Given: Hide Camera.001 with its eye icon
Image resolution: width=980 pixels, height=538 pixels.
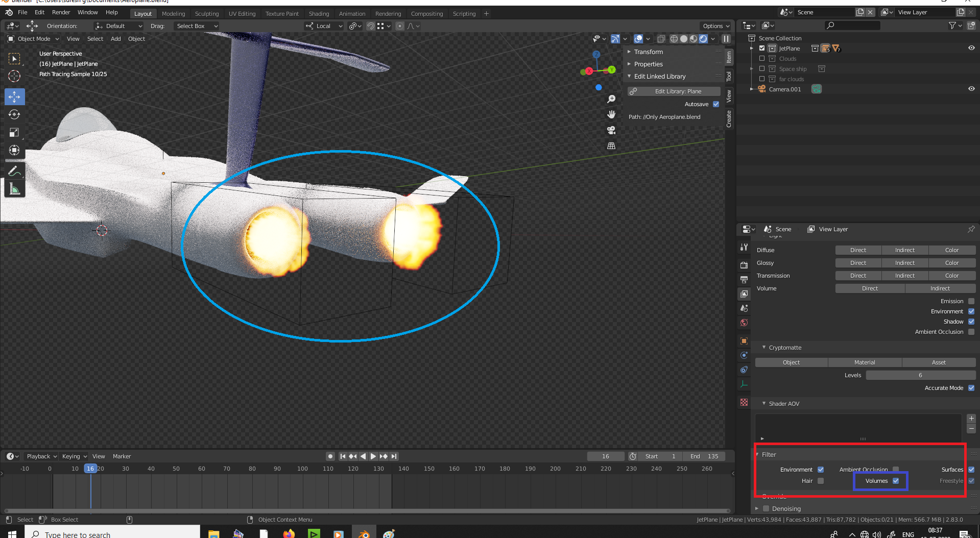Looking at the screenshot, I should point(971,89).
